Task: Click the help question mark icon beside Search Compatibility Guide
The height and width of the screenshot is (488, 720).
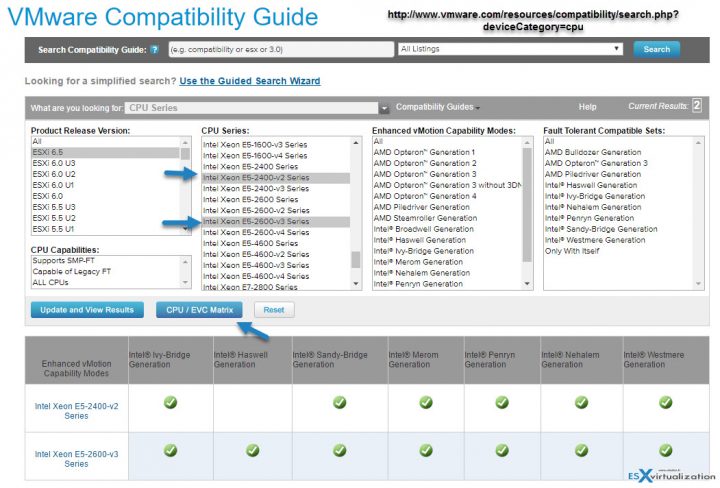Action: tap(155, 50)
